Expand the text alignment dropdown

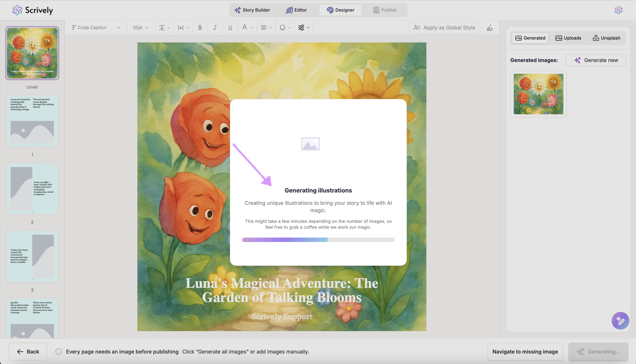pyautogui.click(x=266, y=27)
